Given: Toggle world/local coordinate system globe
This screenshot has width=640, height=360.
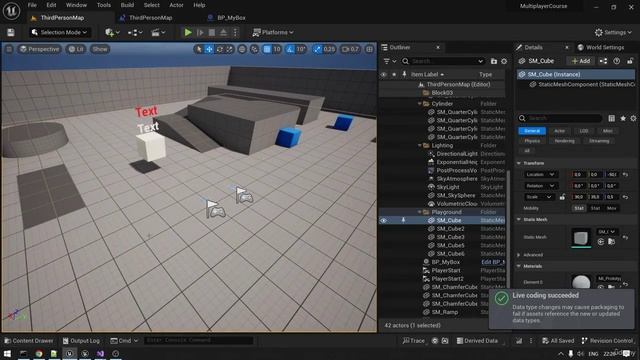Looking at the screenshot, I should pyautogui.click(x=242, y=49).
